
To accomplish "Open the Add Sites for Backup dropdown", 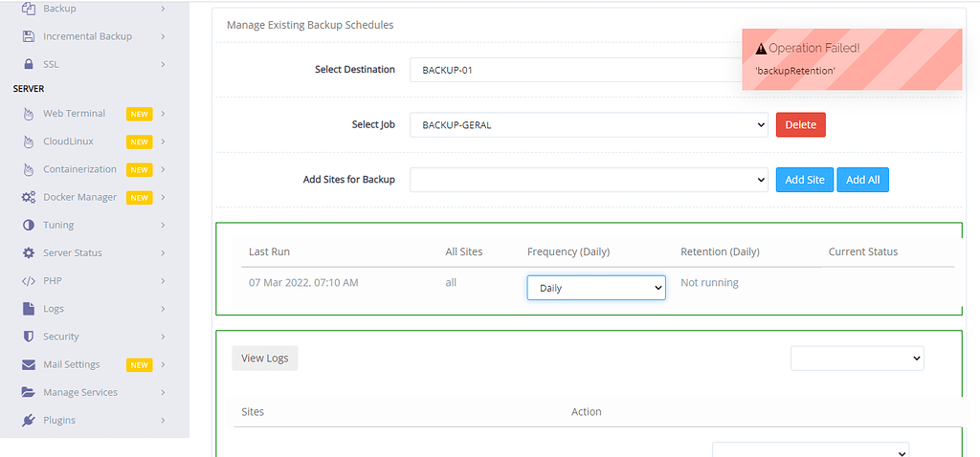I will [x=589, y=180].
